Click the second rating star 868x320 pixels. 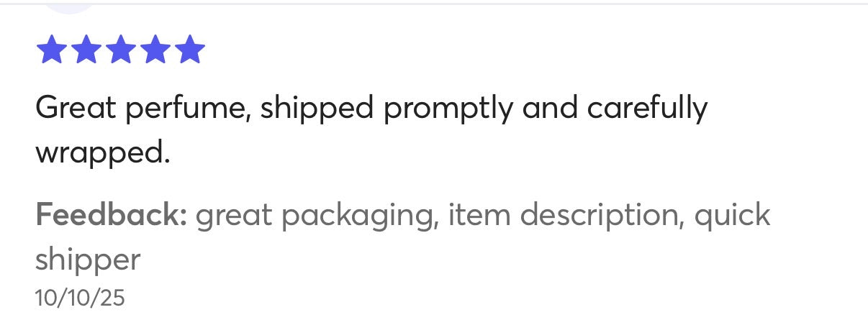pos(86,50)
